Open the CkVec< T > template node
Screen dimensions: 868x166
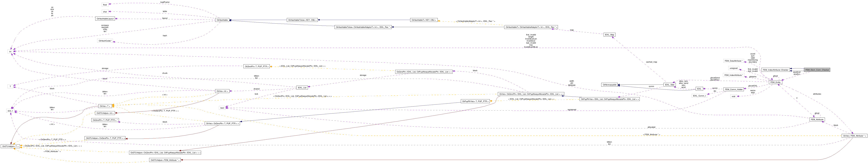pyautogui.click(x=105, y=106)
